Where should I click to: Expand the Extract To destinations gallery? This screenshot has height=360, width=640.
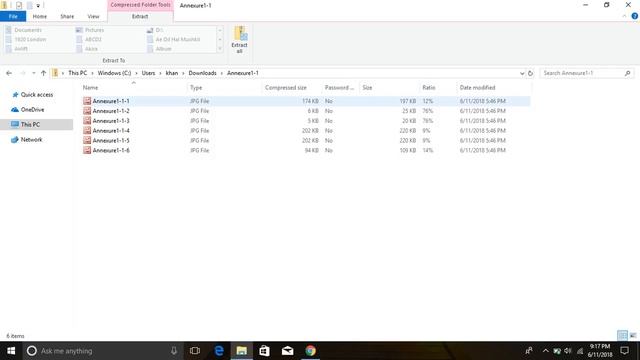[x=220, y=49]
